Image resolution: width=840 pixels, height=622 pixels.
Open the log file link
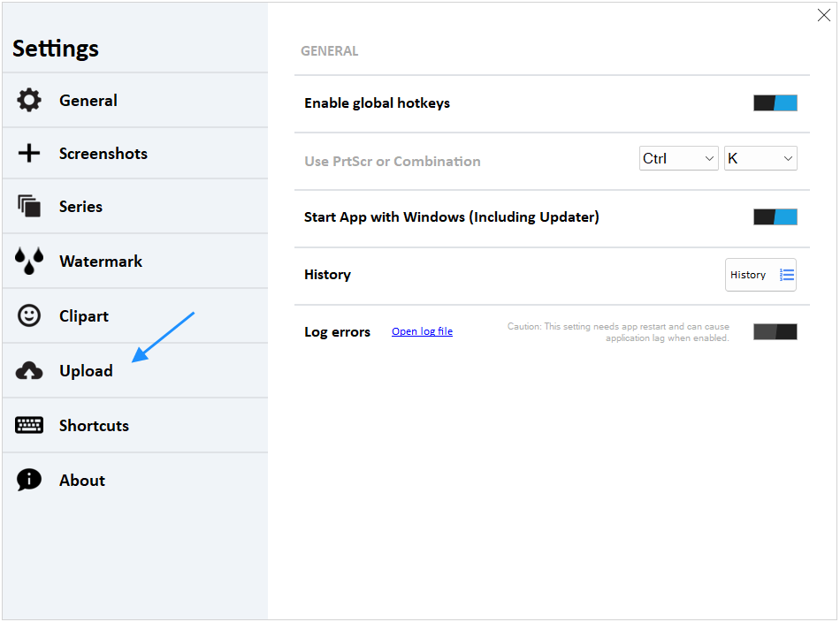pyautogui.click(x=422, y=331)
